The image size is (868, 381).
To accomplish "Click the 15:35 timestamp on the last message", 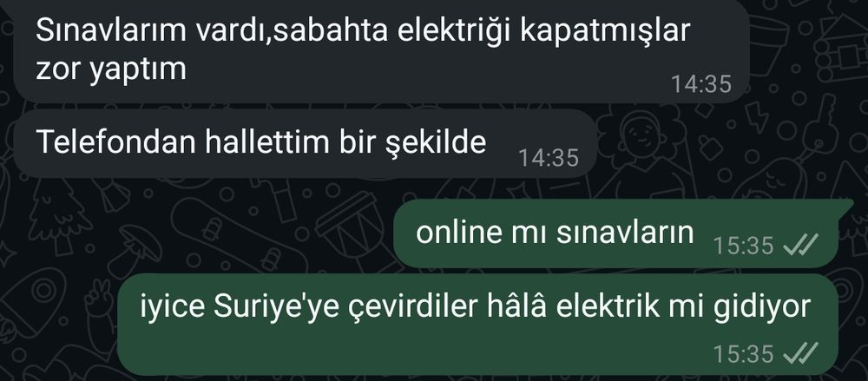I will (x=743, y=352).
